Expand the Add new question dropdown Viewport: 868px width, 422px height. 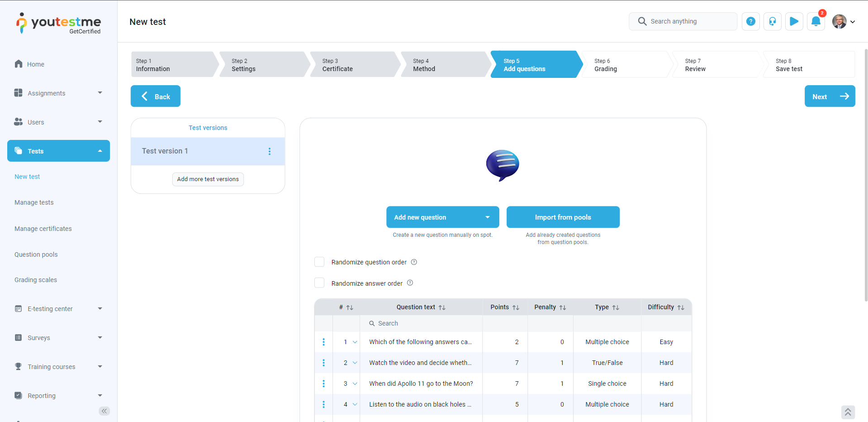[x=487, y=217]
